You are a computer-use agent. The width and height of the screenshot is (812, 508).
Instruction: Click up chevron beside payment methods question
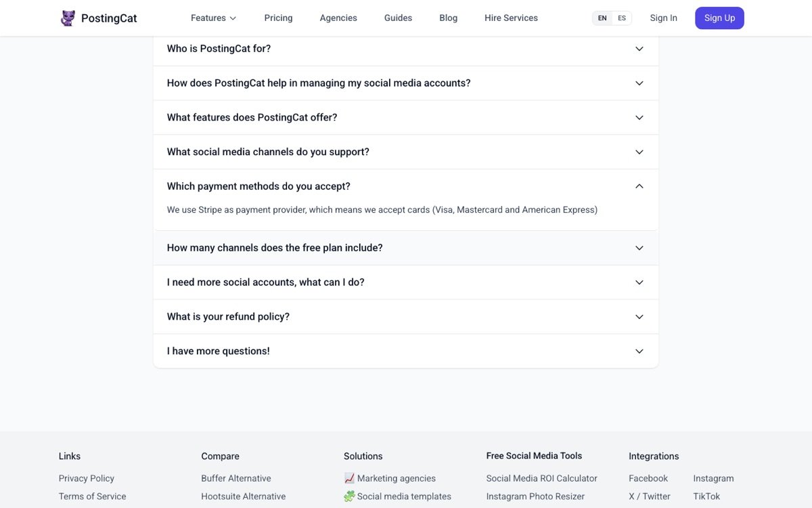click(639, 186)
